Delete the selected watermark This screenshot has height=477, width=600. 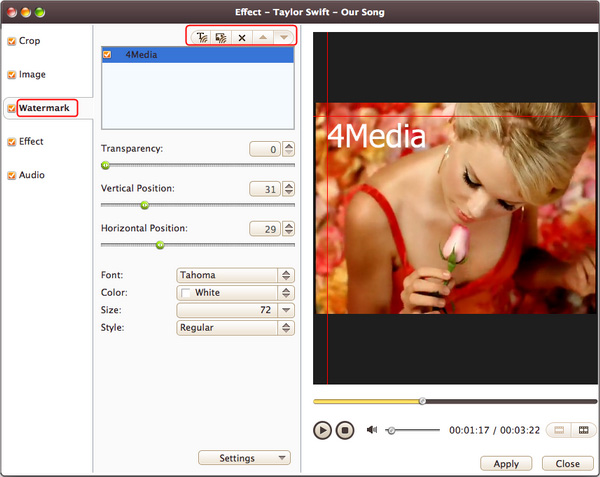[x=241, y=36]
